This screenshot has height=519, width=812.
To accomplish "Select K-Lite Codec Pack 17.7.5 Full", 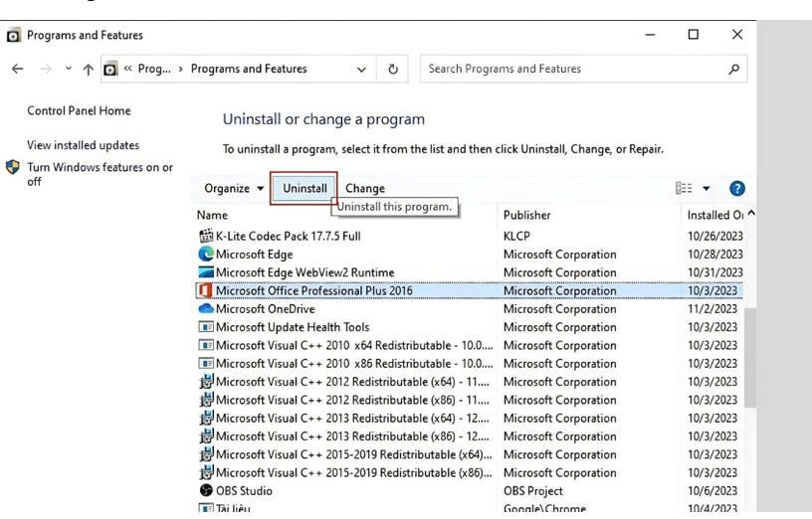I will 288,237.
